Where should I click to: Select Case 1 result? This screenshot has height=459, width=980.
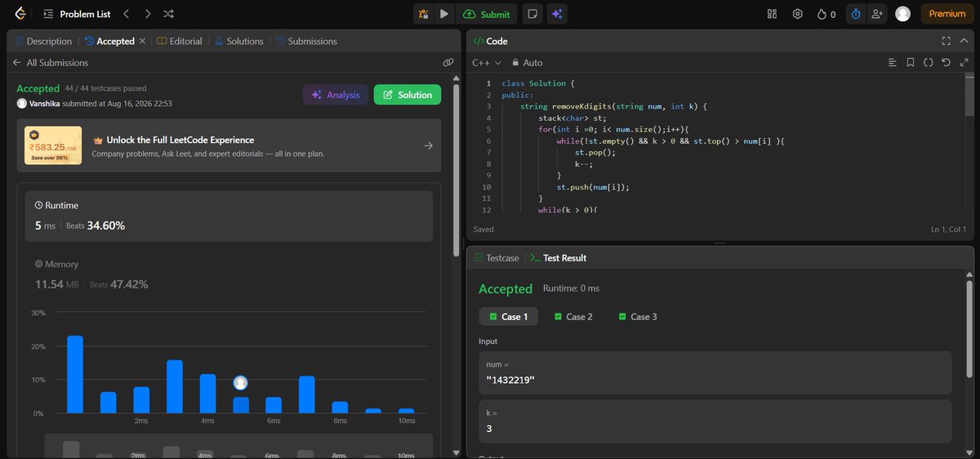(508, 317)
